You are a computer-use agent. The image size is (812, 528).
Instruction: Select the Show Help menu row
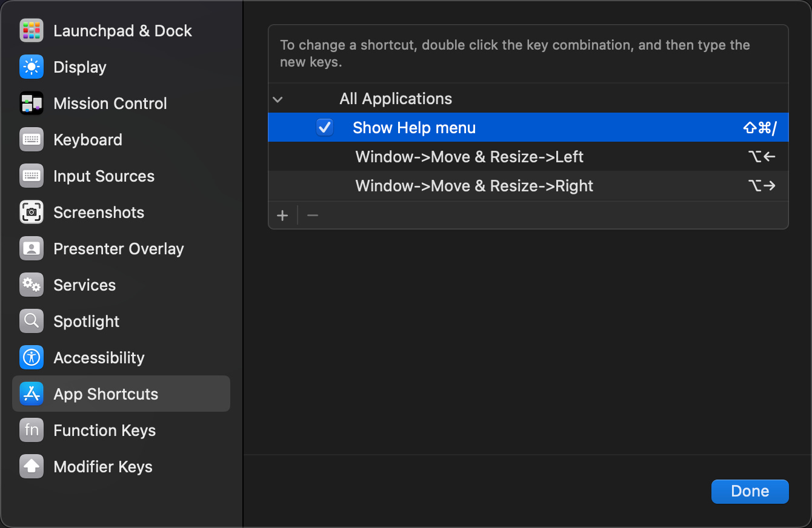point(528,127)
